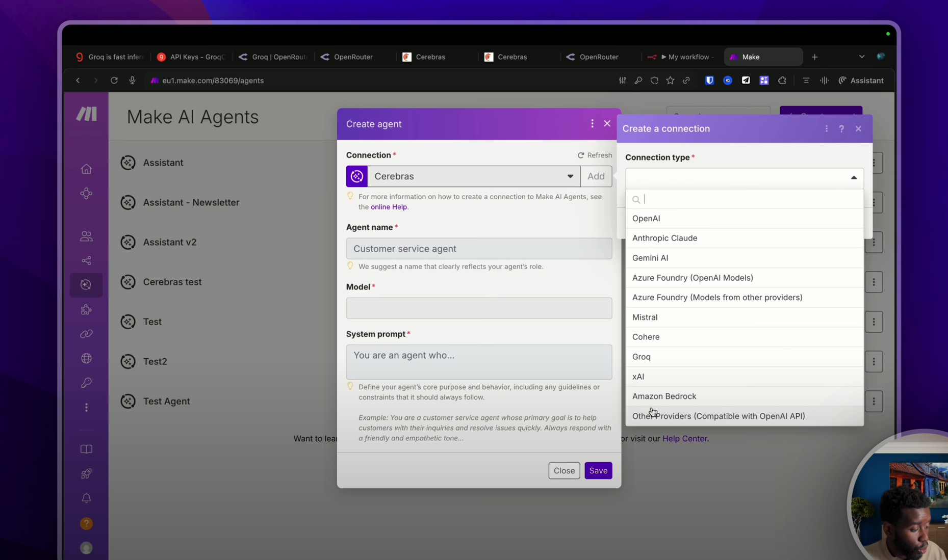
Task: Click Add connection button
Action: [x=596, y=176]
